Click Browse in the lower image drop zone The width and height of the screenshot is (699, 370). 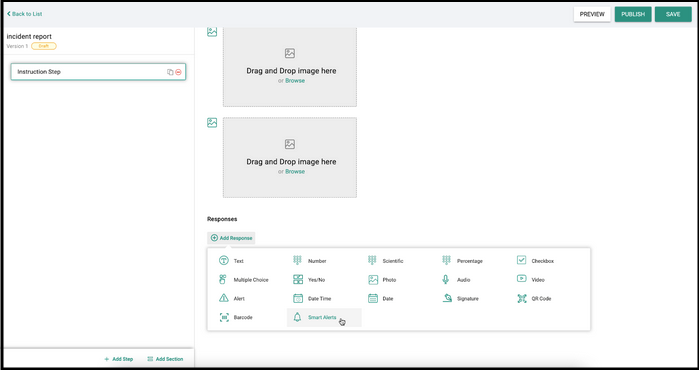click(x=295, y=172)
